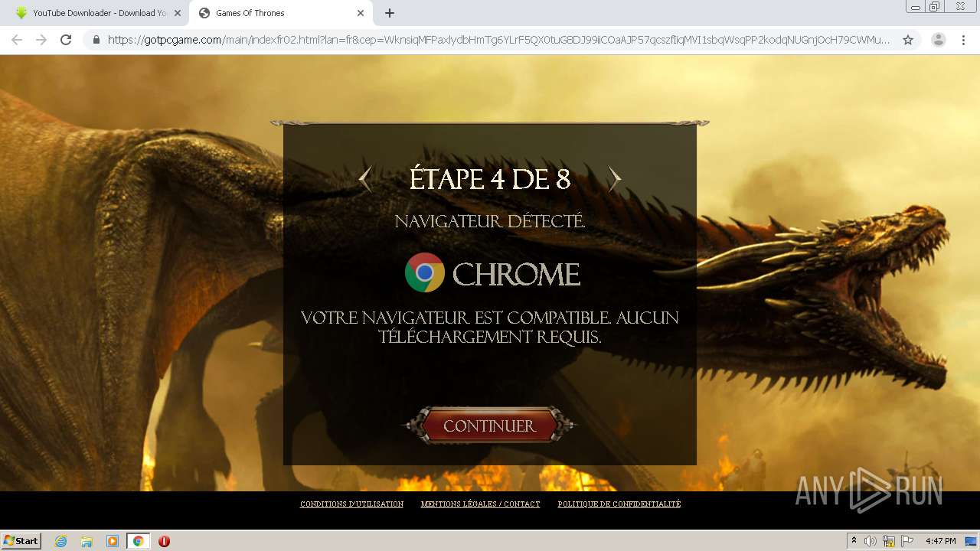Close the YouTube Downloader tab
The image size is (980, 551).
pos(177,13)
